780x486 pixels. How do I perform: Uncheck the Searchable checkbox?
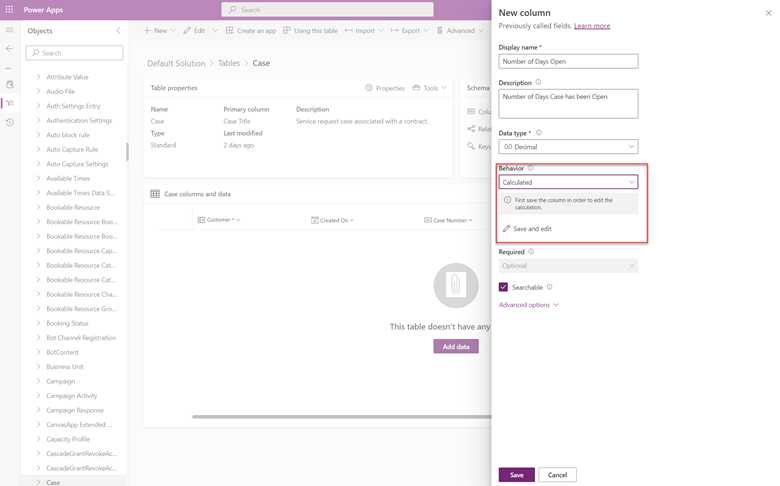point(503,287)
